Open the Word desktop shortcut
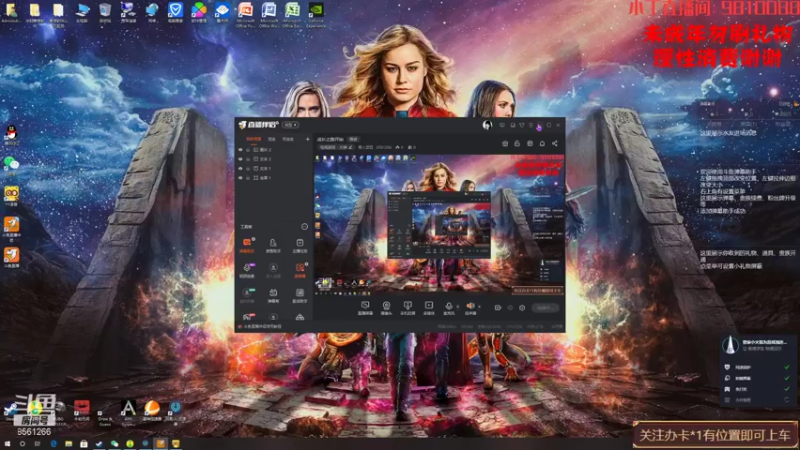The width and height of the screenshot is (800, 450). point(268,14)
